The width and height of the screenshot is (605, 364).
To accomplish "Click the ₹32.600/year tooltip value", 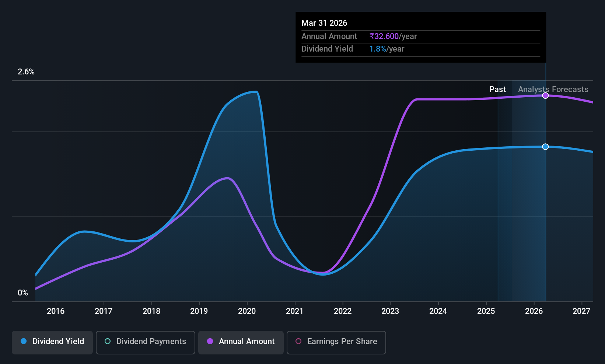I will [393, 36].
